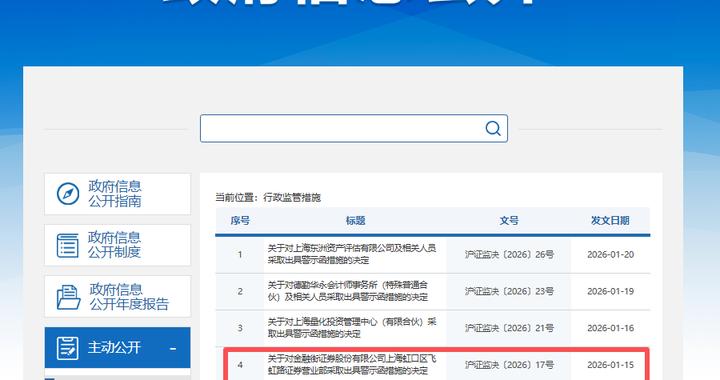Click the notepad icon beside 主动公开
720x380 pixels.
click(x=68, y=347)
